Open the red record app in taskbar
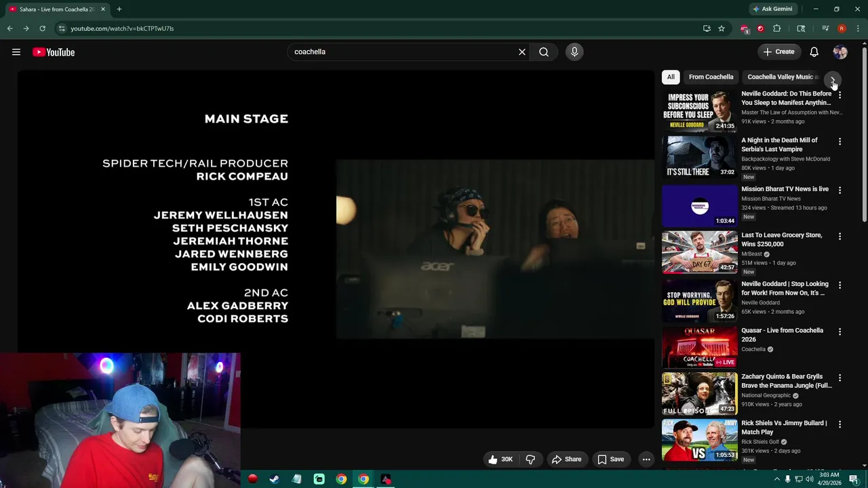Image resolution: width=868 pixels, height=488 pixels. [252, 479]
